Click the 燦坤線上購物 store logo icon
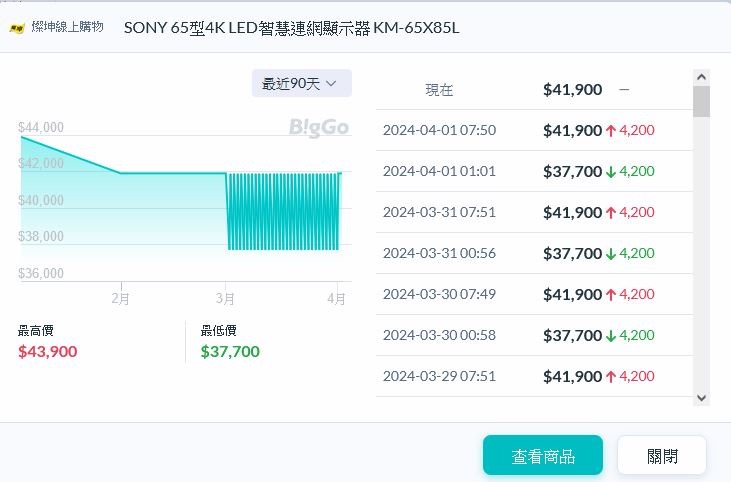The image size is (731, 482). click(17, 28)
